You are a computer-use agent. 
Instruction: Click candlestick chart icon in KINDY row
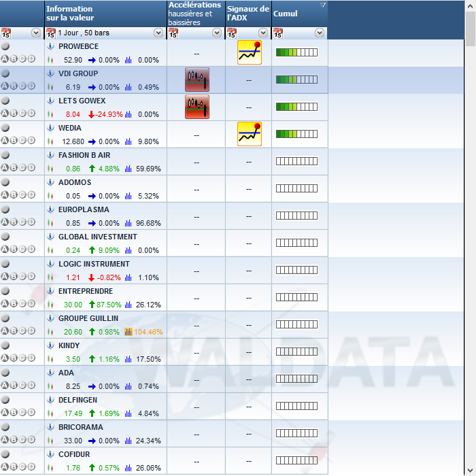[x=50, y=360]
